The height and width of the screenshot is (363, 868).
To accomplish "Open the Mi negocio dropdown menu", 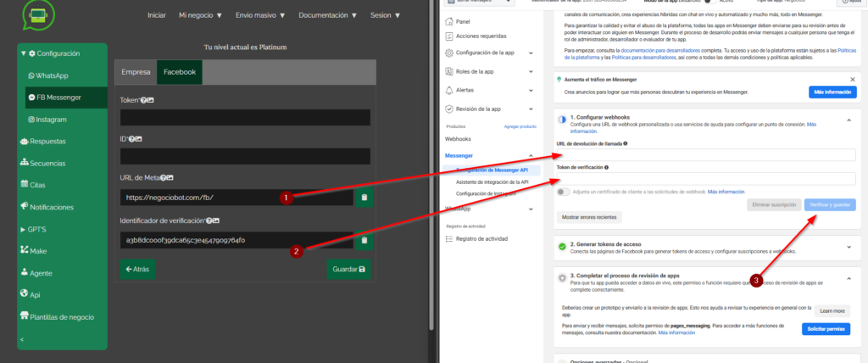I will point(200,15).
